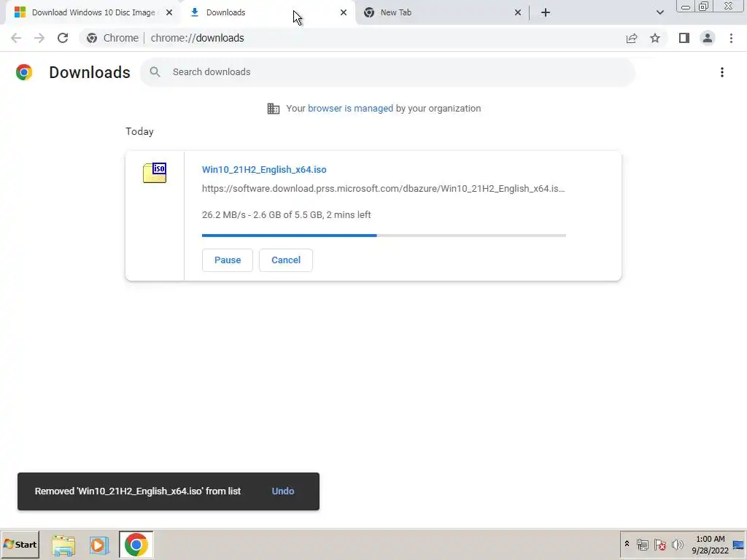
Task: Open a new tab with plus button
Action: click(x=546, y=12)
